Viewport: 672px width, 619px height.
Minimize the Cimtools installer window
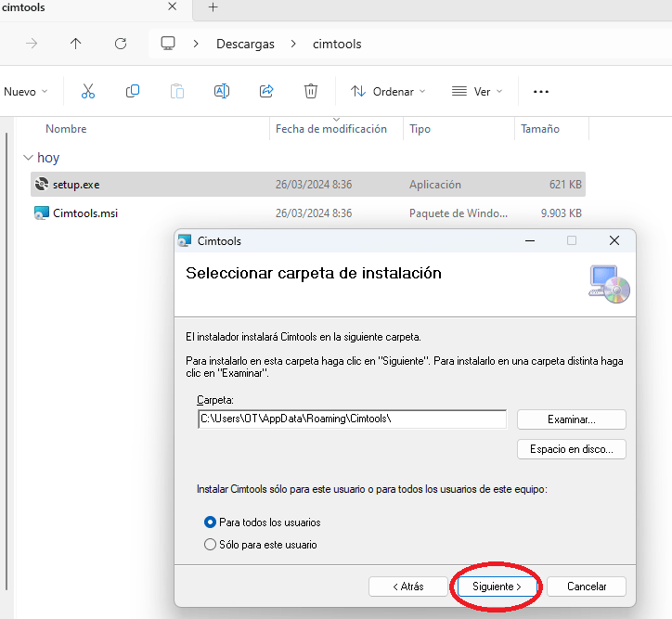pos(530,240)
